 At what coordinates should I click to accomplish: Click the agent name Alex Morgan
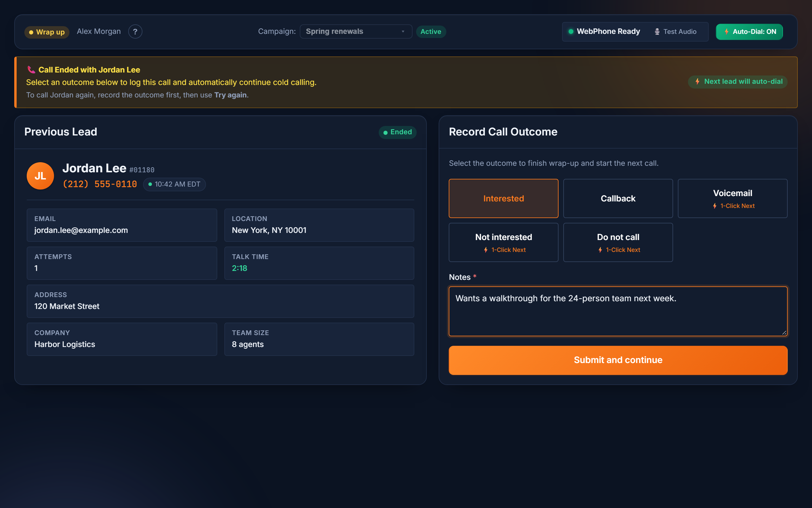[99, 31]
